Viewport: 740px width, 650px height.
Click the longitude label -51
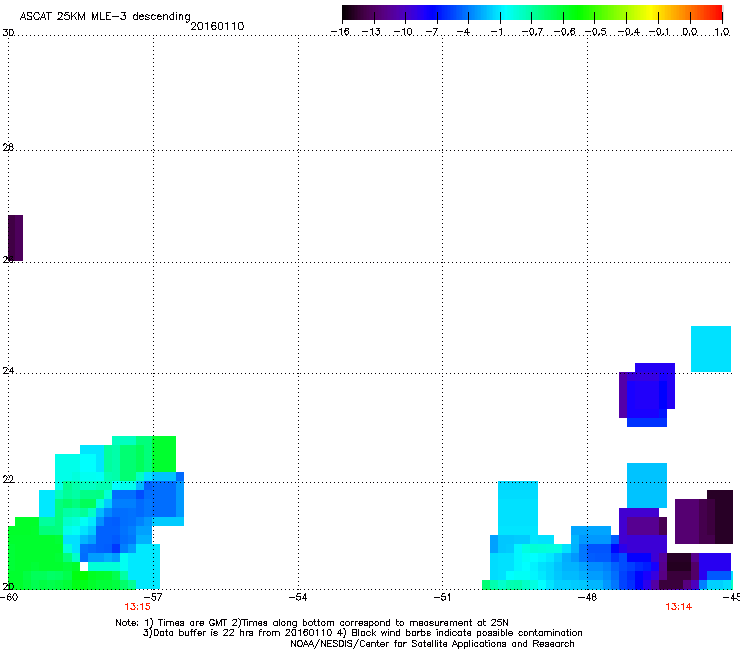click(442, 597)
